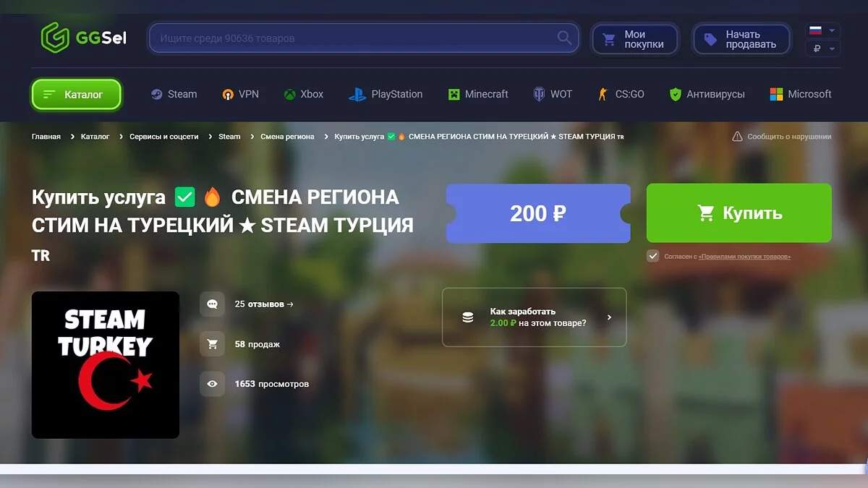Click Начать продавать button

click(741, 39)
